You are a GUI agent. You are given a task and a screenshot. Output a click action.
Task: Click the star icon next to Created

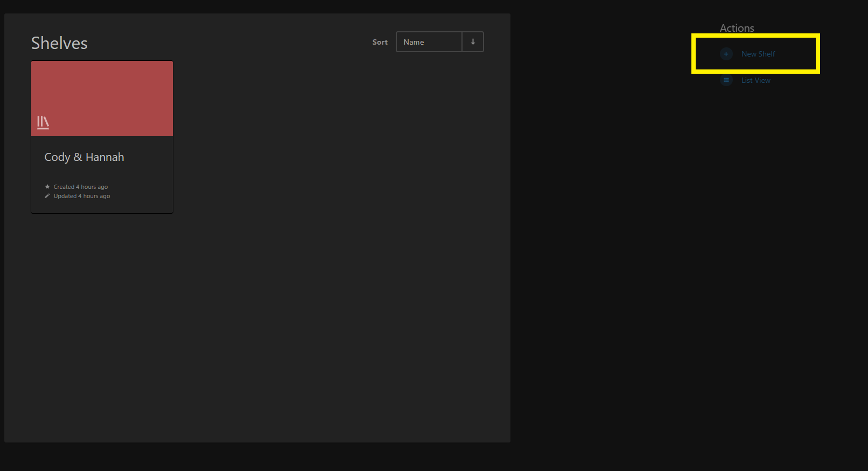[x=47, y=187]
